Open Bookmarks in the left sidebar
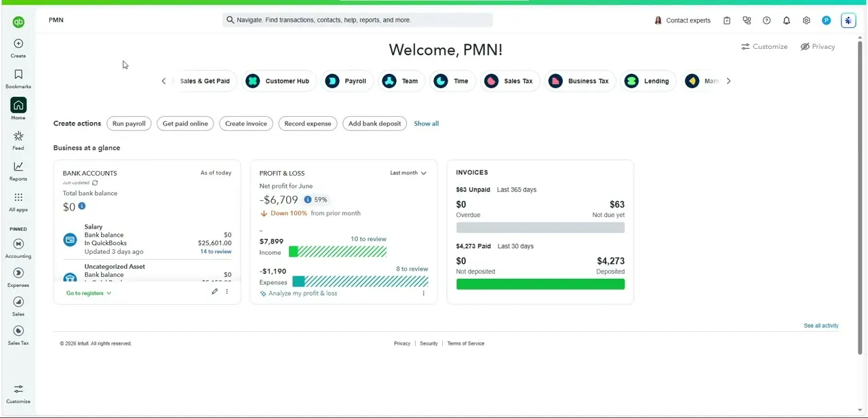Screen dimensions: 868x418 pos(18,79)
